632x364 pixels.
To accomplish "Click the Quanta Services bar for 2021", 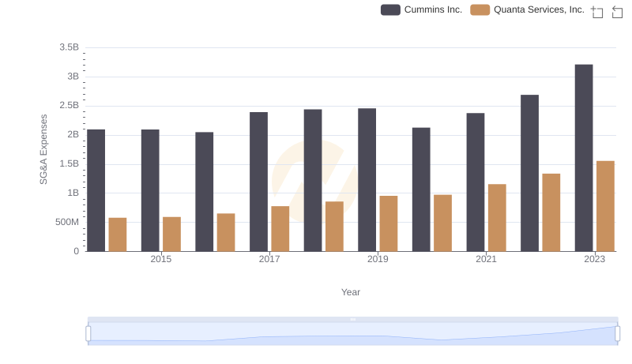I will (x=497, y=218).
